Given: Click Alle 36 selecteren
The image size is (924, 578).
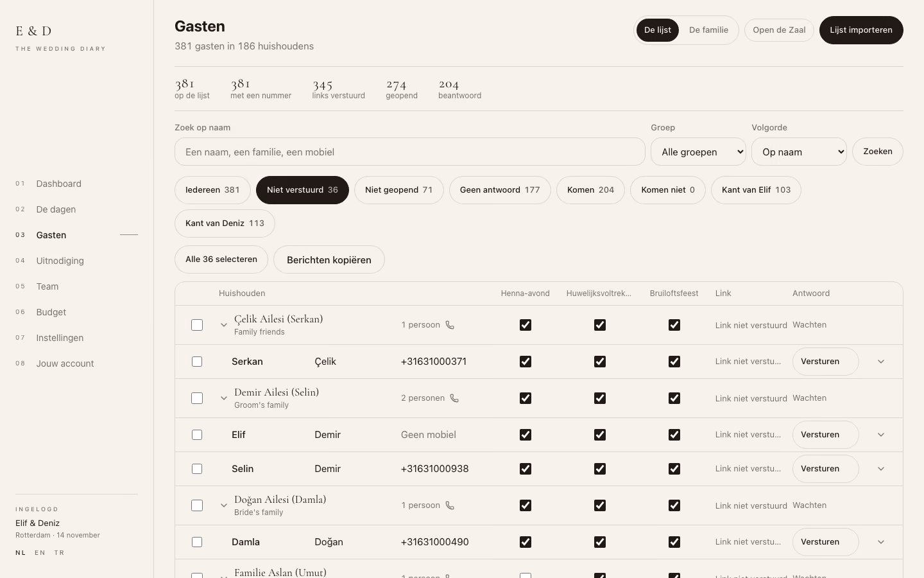Looking at the screenshot, I should [x=221, y=259].
